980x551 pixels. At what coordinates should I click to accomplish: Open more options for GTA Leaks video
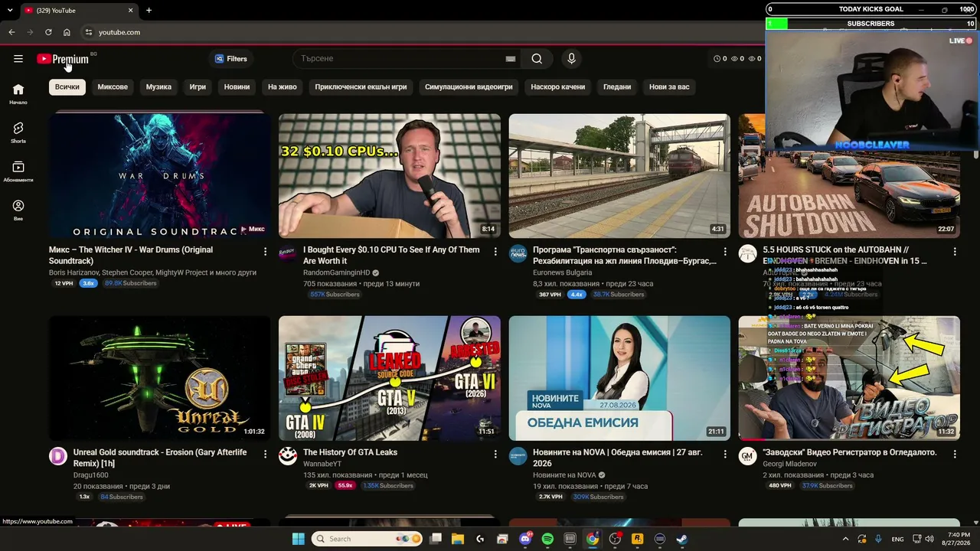(x=495, y=454)
